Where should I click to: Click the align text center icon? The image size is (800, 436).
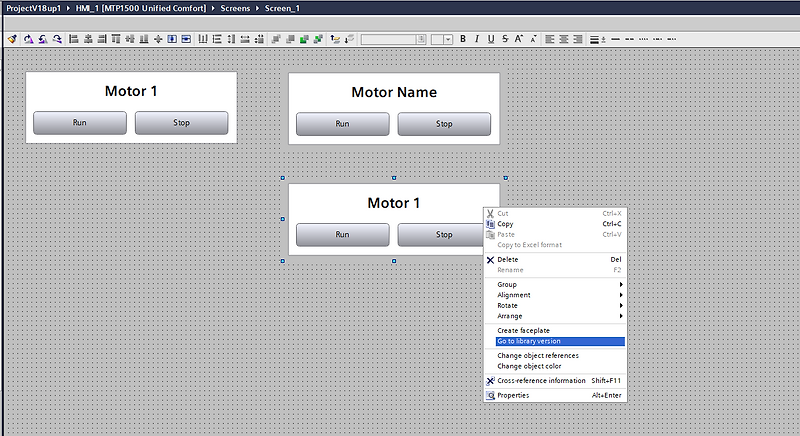pos(563,39)
